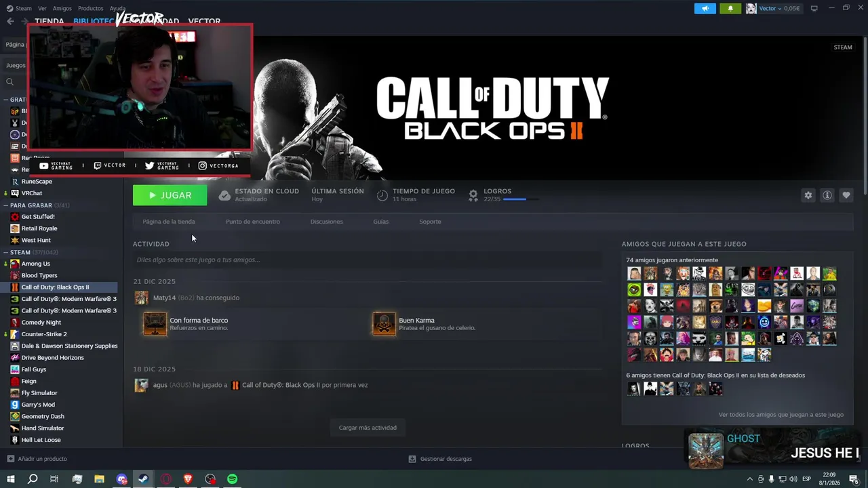
Task: Launch Big Picture mode monitor icon
Action: pyautogui.click(x=814, y=8)
